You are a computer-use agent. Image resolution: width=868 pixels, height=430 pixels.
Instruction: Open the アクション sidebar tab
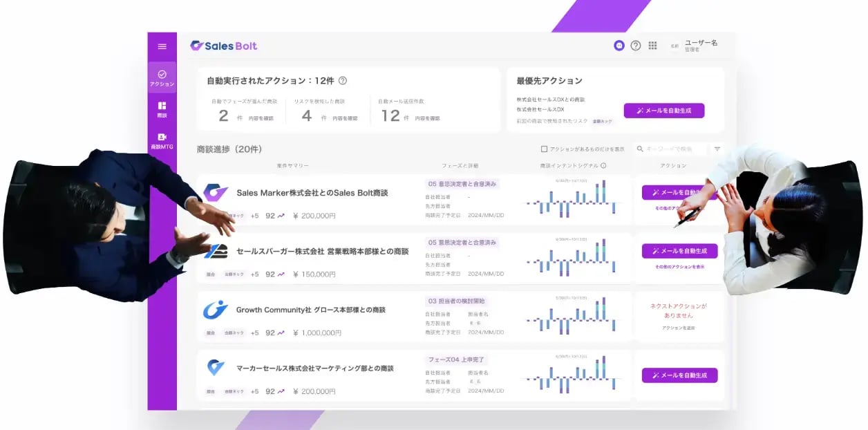[162, 77]
